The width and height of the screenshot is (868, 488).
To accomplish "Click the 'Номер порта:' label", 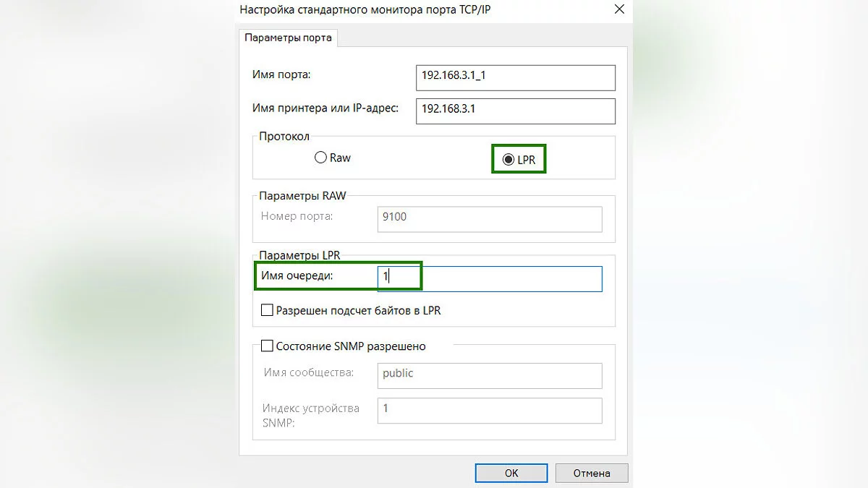I will (x=297, y=215).
